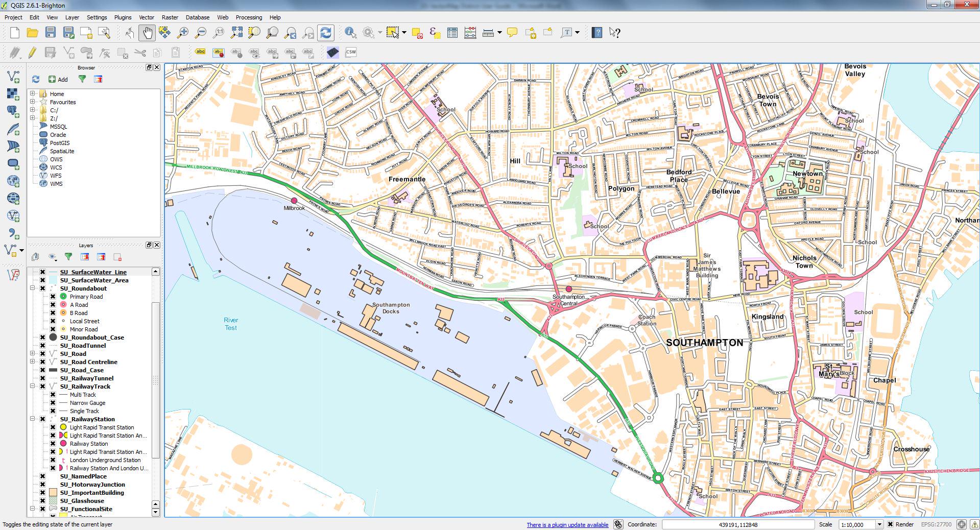
Task: Select the Text Annotation tool
Action: tap(566, 33)
